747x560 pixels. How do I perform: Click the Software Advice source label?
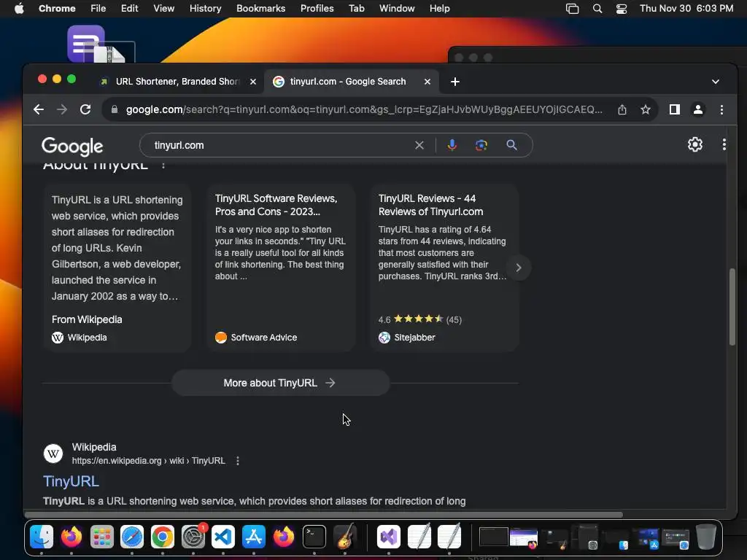coord(256,338)
